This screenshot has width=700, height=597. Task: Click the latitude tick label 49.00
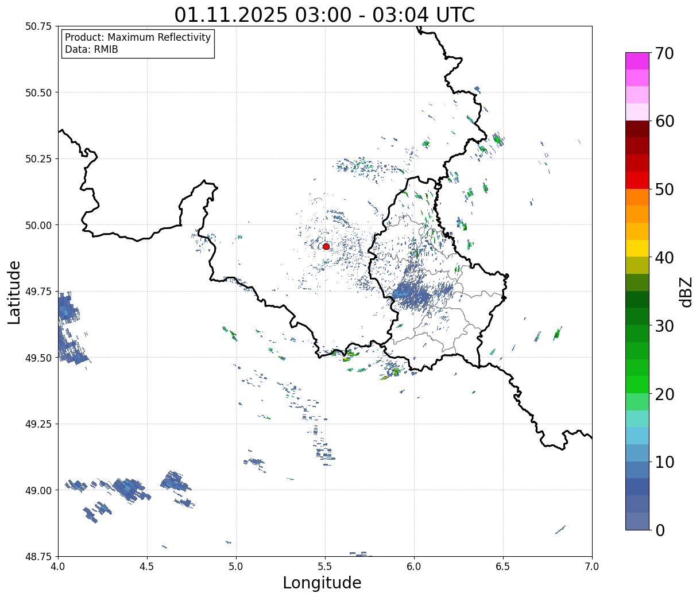point(38,490)
